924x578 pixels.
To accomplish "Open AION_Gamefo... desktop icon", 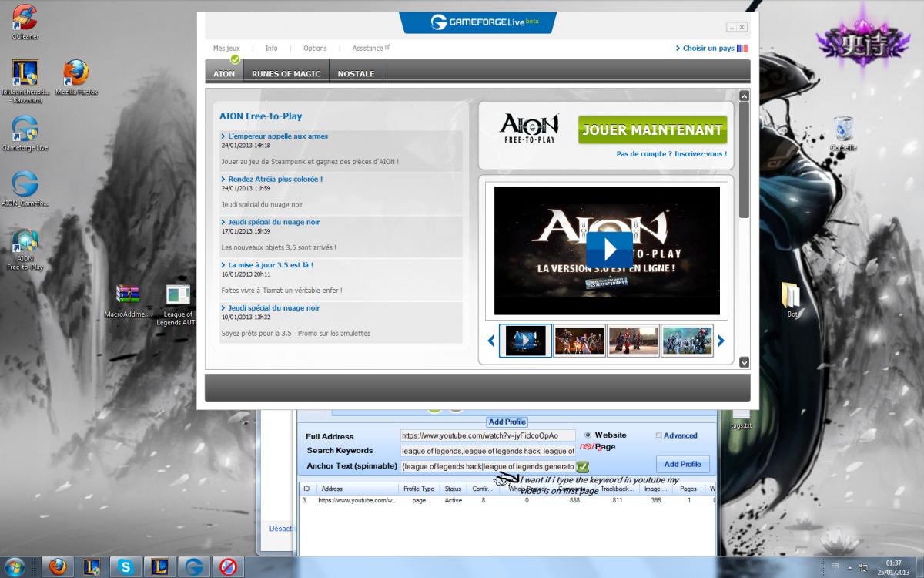I will 25,189.
